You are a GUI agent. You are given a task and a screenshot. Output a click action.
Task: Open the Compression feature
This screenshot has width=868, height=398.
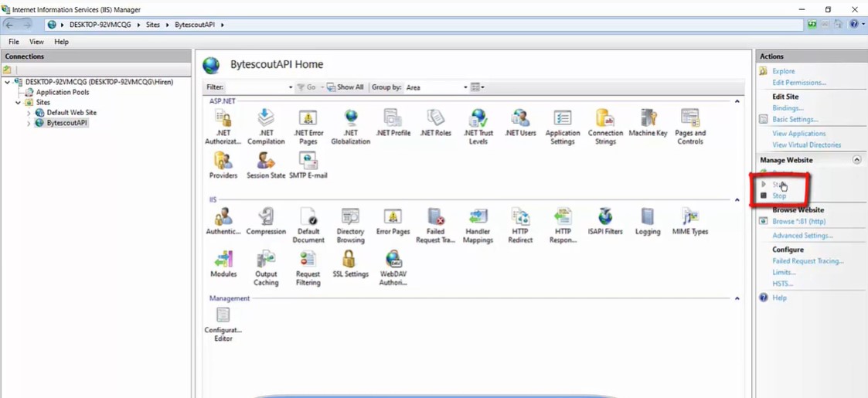click(266, 222)
